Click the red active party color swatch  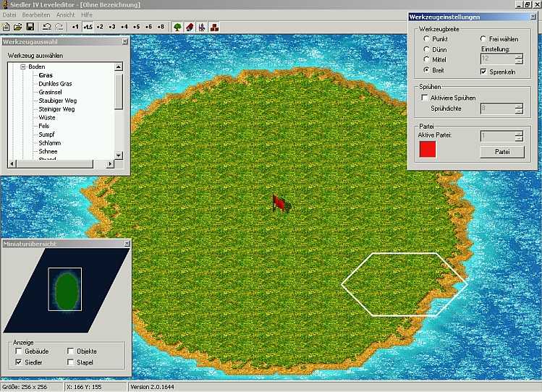(x=428, y=150)
